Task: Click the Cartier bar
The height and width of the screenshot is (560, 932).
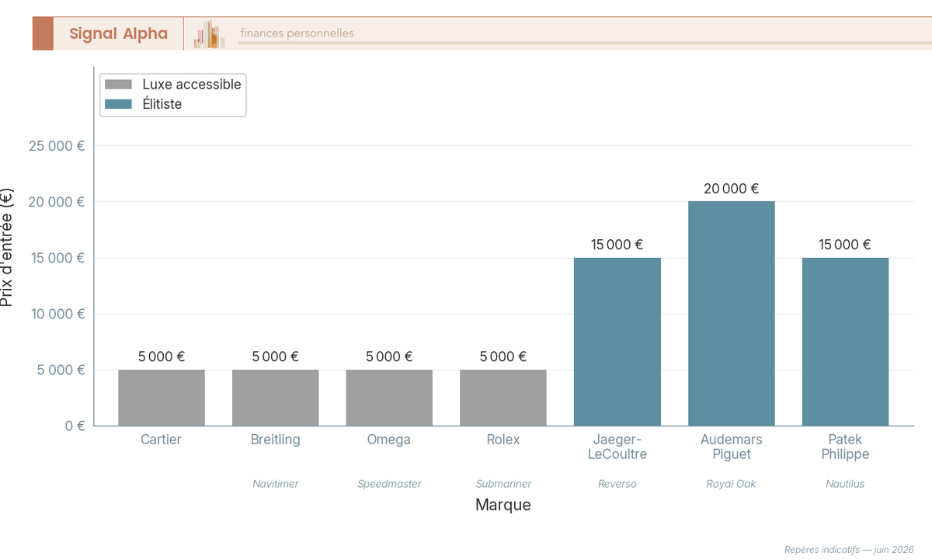Action: pyautogui.click(x=162, y=398)
